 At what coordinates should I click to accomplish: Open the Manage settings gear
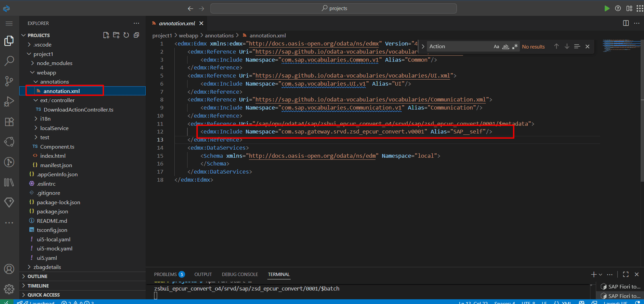pyautogui.click(x=9, y=289)
